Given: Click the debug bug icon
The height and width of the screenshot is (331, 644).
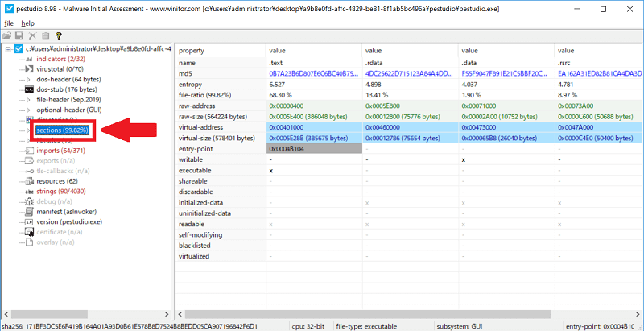Looking at the screenshot, I should coord(29,201).
